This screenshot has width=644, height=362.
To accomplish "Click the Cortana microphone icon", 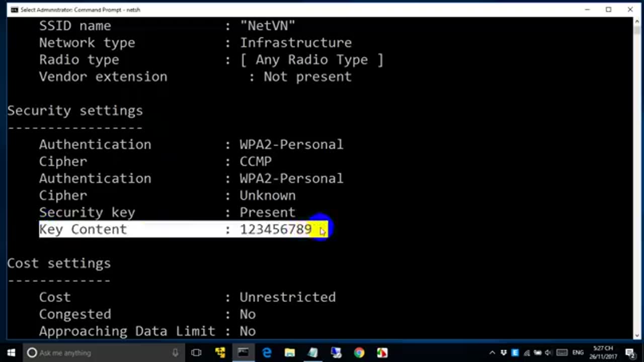I will point(175,353).
